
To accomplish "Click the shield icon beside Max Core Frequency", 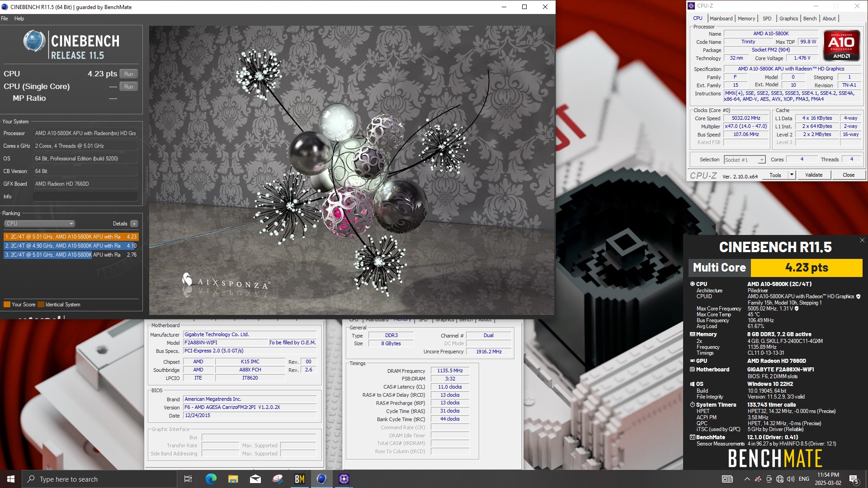I will [x=797, y=309].
